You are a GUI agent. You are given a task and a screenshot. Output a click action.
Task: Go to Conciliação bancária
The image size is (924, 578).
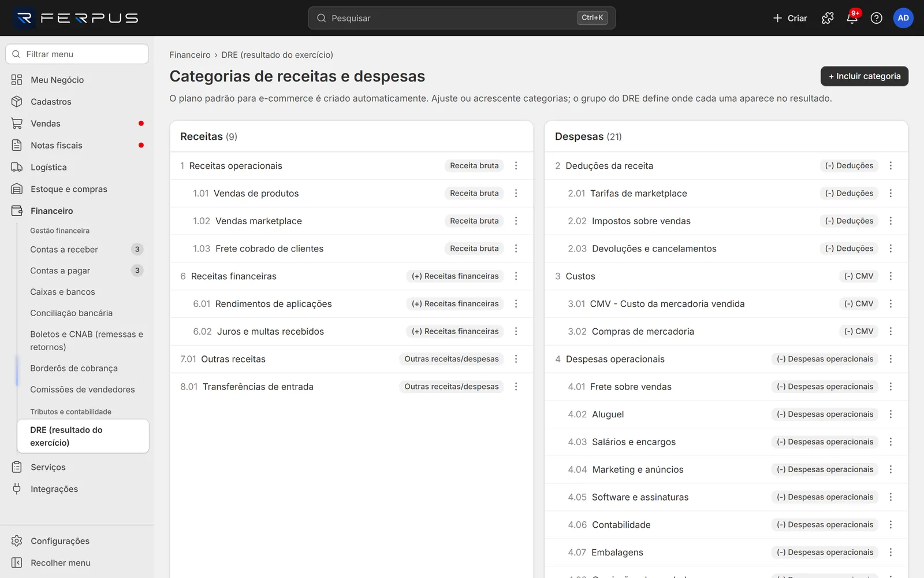click(84, 313)
